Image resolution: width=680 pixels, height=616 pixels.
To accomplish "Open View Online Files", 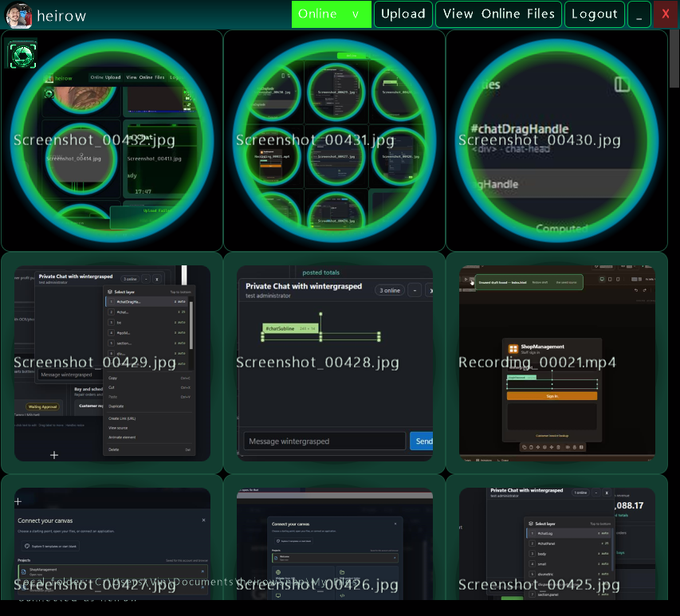I will 498,14.
